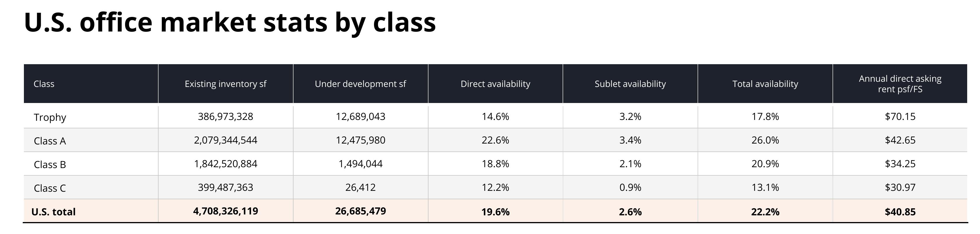
Task: Select the page title heading text
Action: point(230,22)
